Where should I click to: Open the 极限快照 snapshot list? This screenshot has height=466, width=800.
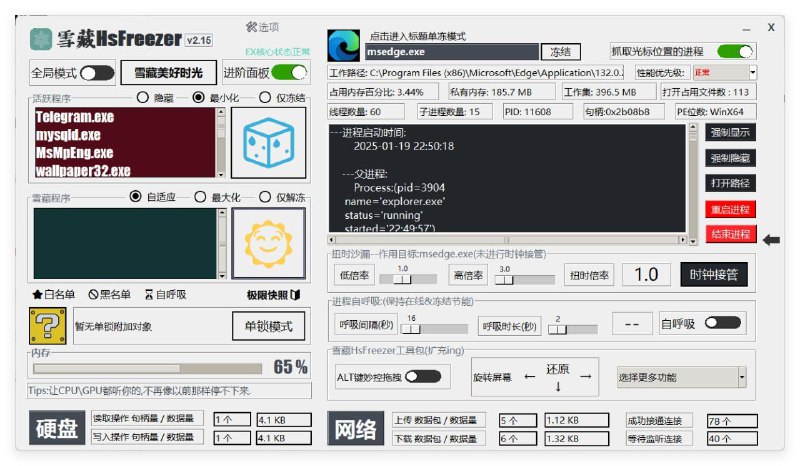pos(273,294)
